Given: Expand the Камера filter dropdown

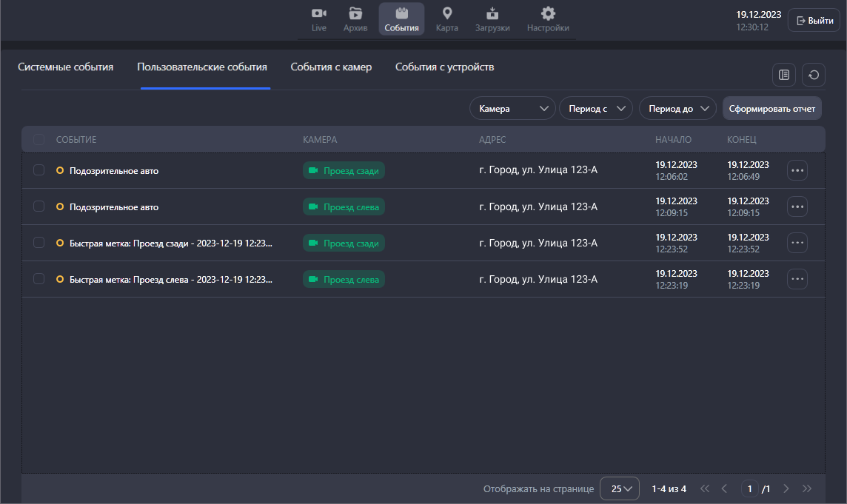Looking at the screenshot, I should [x=512, y=109].
